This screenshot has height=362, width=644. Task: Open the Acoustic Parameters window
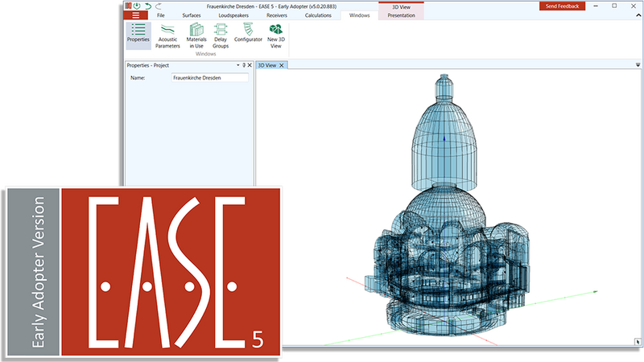(x=167, y=35)
